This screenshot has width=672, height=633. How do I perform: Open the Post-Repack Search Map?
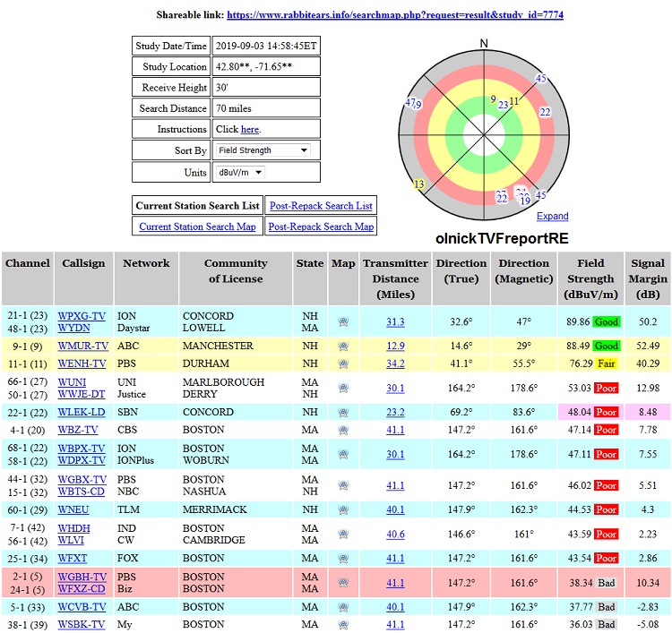tap(320, 227)
